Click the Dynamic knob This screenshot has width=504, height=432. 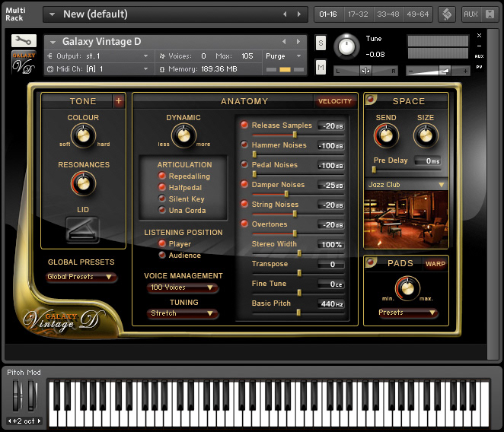(x=183, y=135)
